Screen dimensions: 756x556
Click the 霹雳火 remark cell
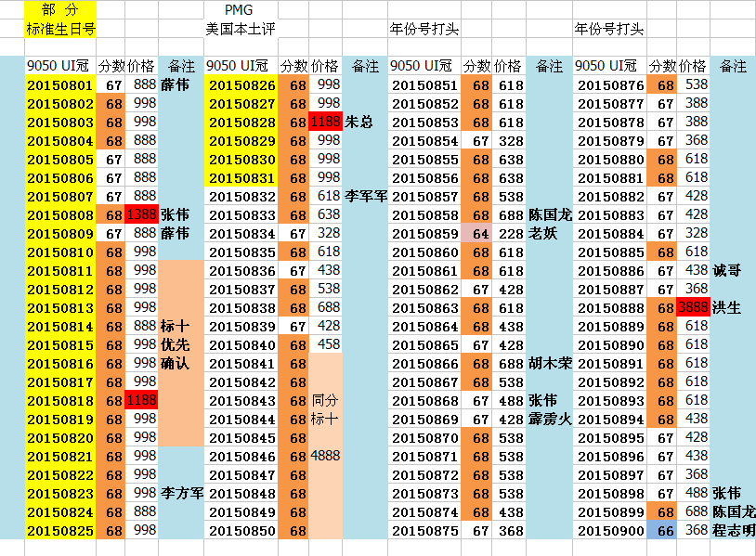click(548, 419)
